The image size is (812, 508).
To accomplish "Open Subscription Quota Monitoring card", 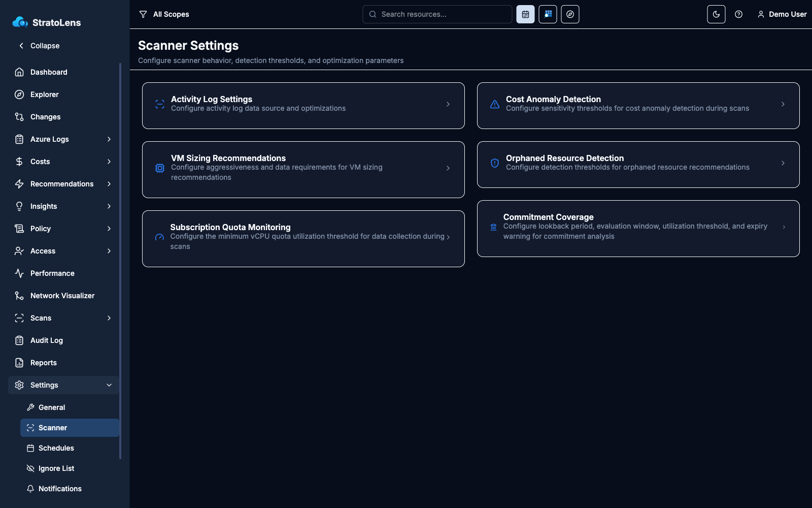I will coord(303,239).
